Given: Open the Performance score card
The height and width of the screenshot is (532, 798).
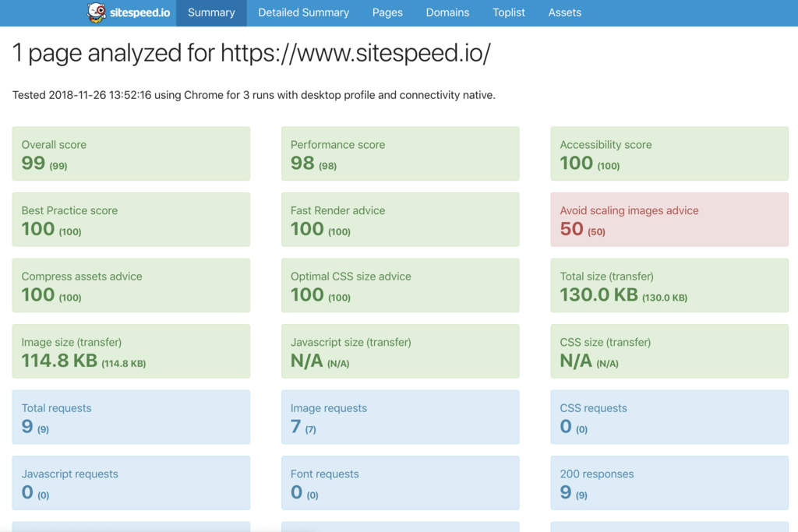Looking at the screenshot, I should click(x=400, y=153).
